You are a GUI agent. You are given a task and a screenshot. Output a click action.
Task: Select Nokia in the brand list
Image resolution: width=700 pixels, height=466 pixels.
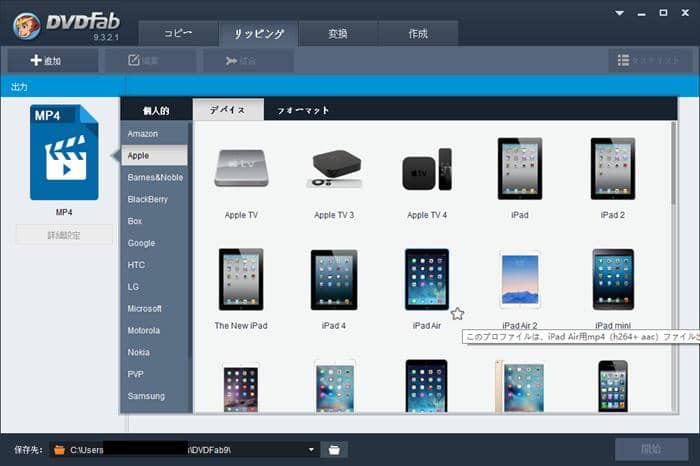click(x=154, y=352)
